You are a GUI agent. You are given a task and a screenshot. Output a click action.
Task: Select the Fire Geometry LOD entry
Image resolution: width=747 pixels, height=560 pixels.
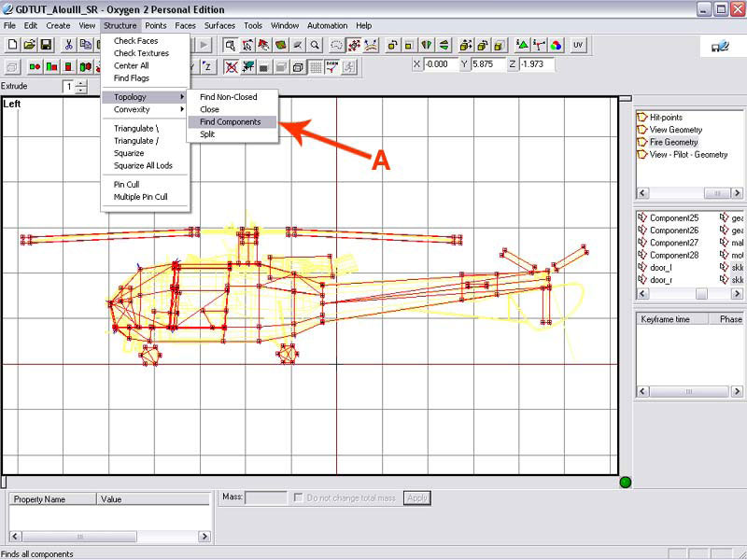click(x=673, y=142)
